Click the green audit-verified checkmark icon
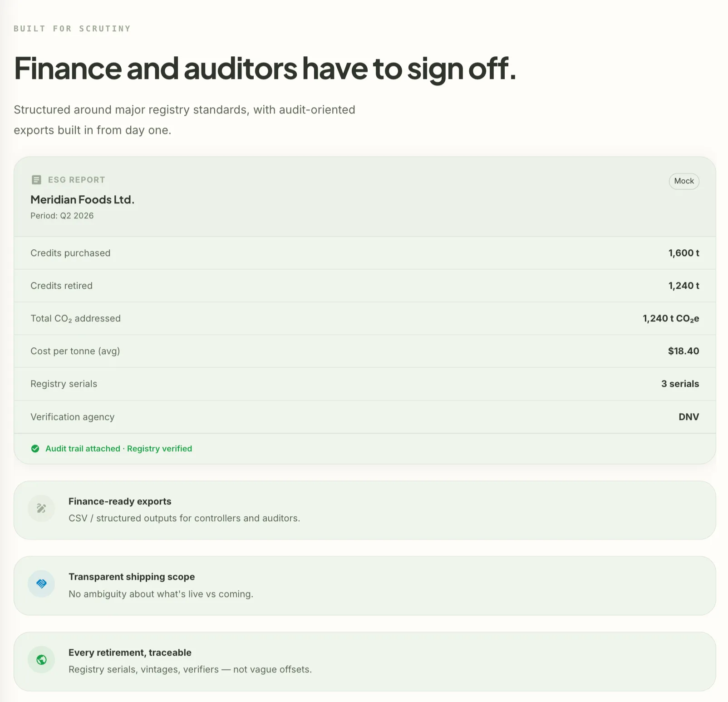 point(35,449)
